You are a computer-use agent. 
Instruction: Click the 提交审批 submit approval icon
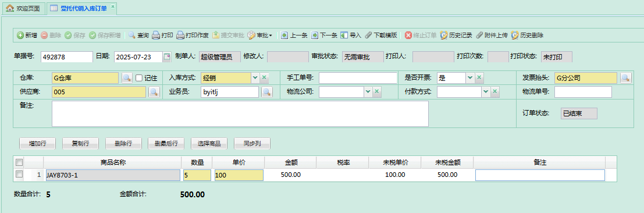point(216,35)
